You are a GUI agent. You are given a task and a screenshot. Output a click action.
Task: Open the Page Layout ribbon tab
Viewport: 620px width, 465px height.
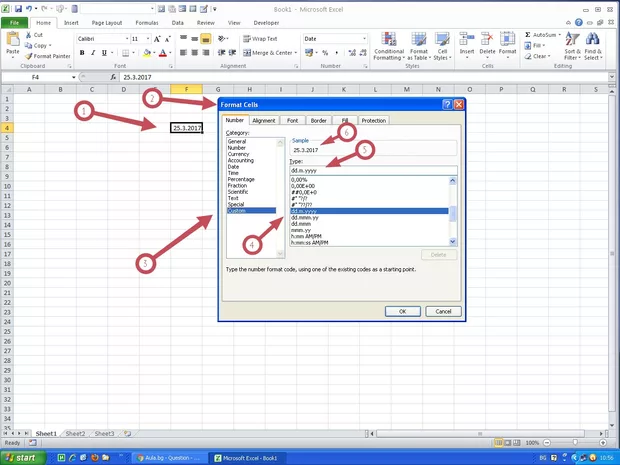(109, 21)
